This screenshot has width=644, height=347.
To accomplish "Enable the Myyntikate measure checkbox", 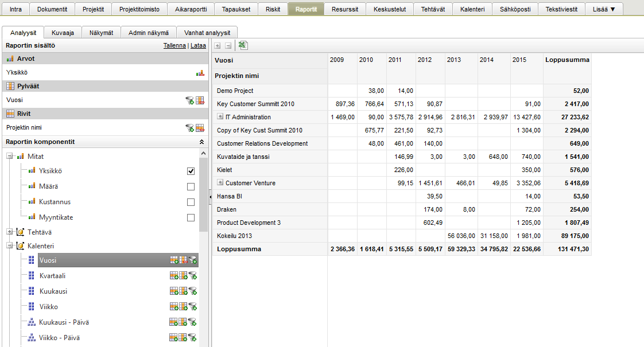I will [191, 217].
